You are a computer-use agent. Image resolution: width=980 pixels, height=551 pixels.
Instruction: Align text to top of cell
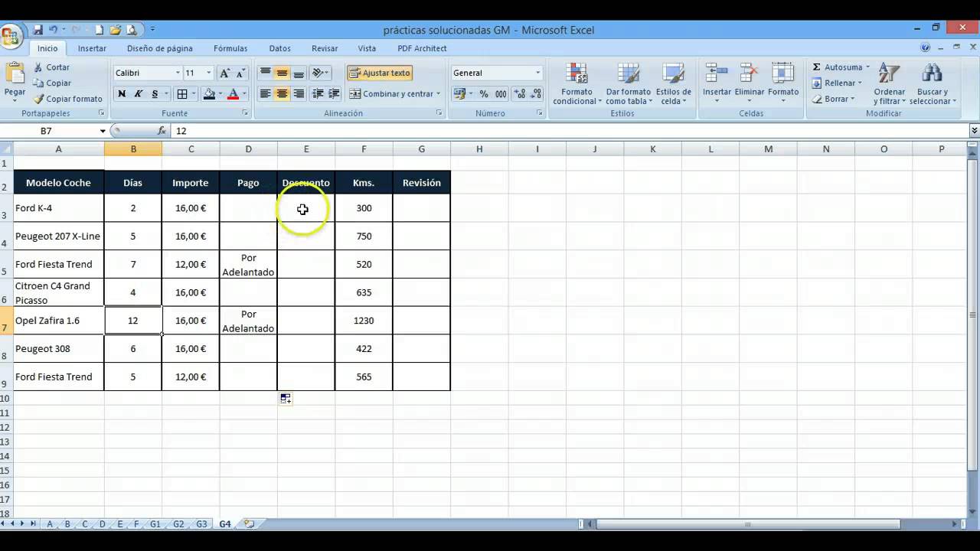coord(266,73)
